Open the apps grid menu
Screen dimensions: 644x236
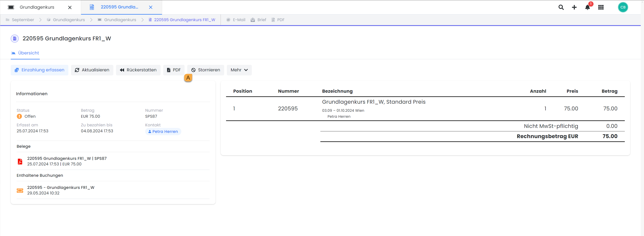(x=601, y=7)
